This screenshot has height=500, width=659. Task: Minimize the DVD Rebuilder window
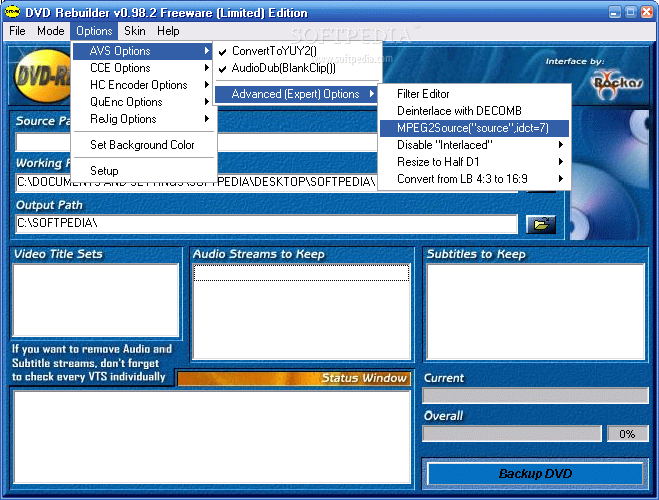point(614,12)
